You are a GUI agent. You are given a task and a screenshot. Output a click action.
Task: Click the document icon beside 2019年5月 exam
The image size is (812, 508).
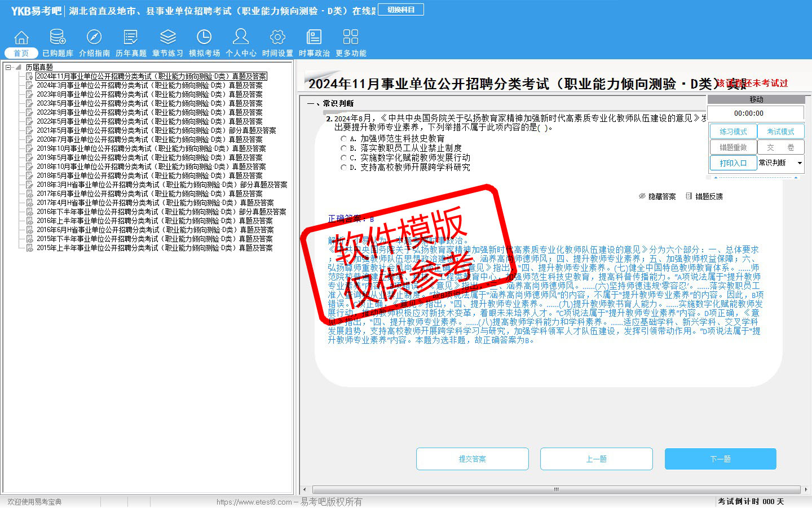click(x=30, y=157)
